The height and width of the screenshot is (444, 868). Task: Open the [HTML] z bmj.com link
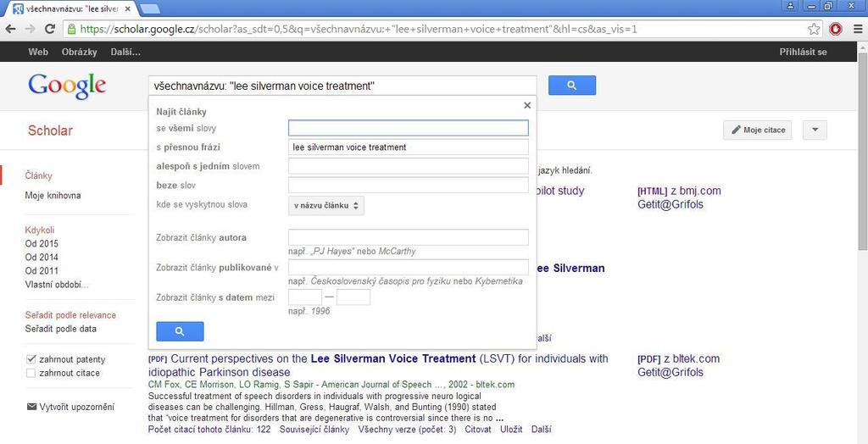679,191
